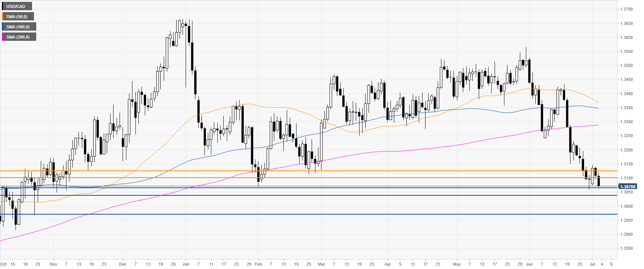Select the Oct label on the date axis
The width and height of the screenshot is (644, 269).
(x=3, y=264)
